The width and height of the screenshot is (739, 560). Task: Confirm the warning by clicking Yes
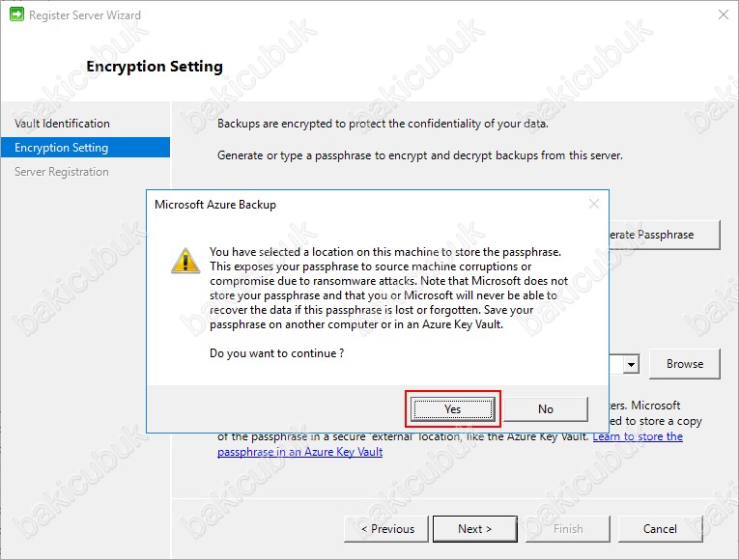(x=452, y=408)
